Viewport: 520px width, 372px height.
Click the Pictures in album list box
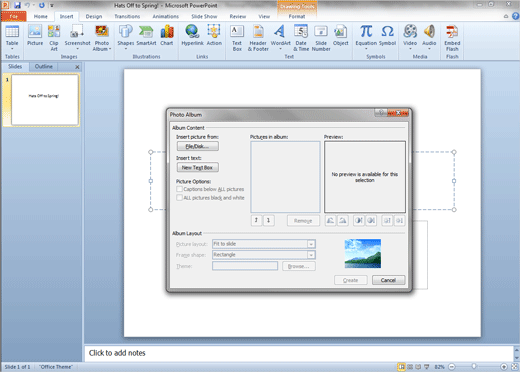pos(285,177)
